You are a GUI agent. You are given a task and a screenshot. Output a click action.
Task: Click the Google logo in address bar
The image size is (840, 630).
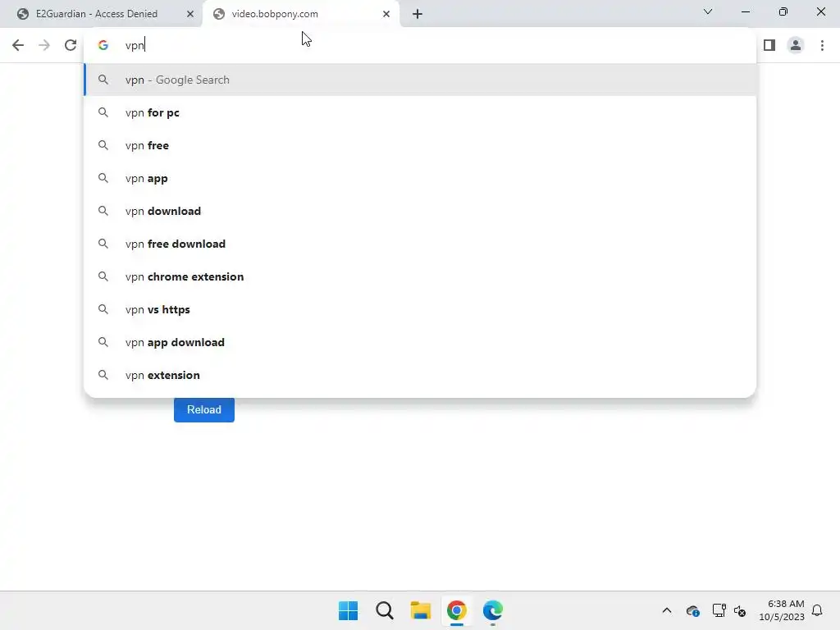[x=103, y=45]
